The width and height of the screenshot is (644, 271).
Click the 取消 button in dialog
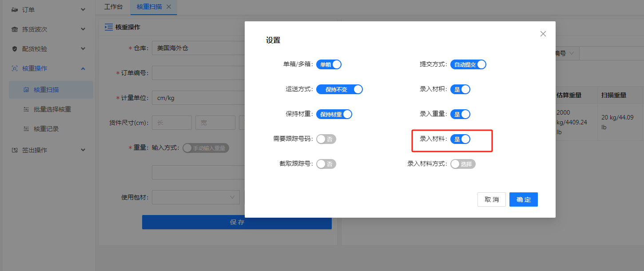pos(492,199)
